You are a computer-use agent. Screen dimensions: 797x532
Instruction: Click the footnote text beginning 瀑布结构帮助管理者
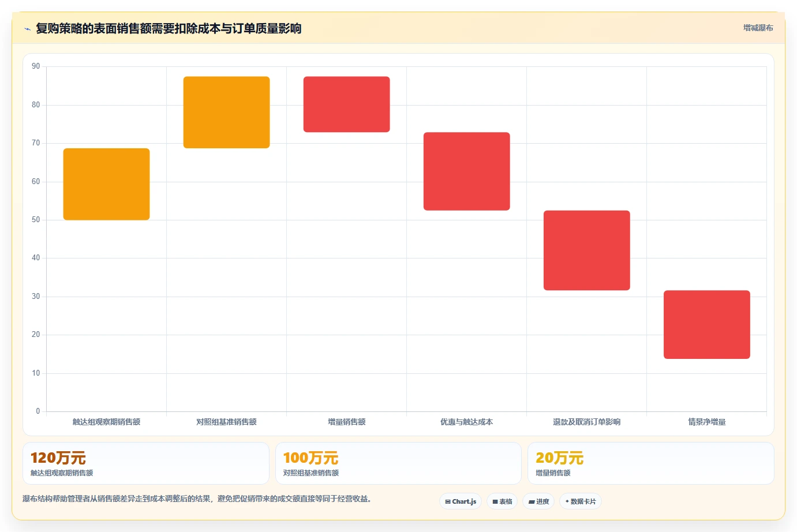point(197,499)
